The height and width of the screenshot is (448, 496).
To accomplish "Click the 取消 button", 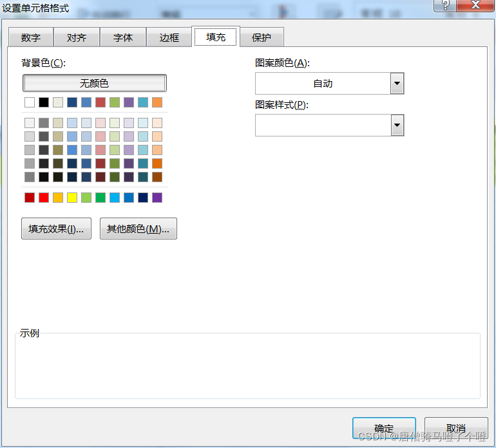I will pyautogui.click(x=456, y=429).
